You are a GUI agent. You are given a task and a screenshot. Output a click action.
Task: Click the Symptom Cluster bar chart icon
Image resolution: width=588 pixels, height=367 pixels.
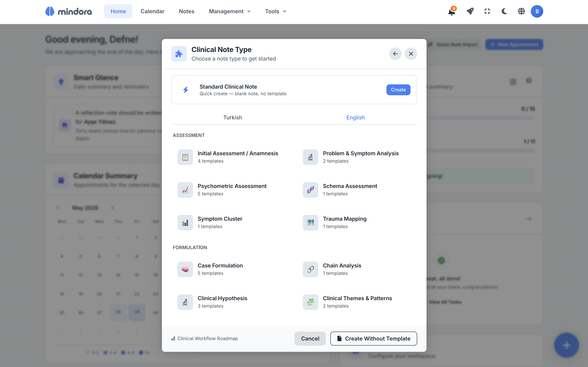coord(185,223)
